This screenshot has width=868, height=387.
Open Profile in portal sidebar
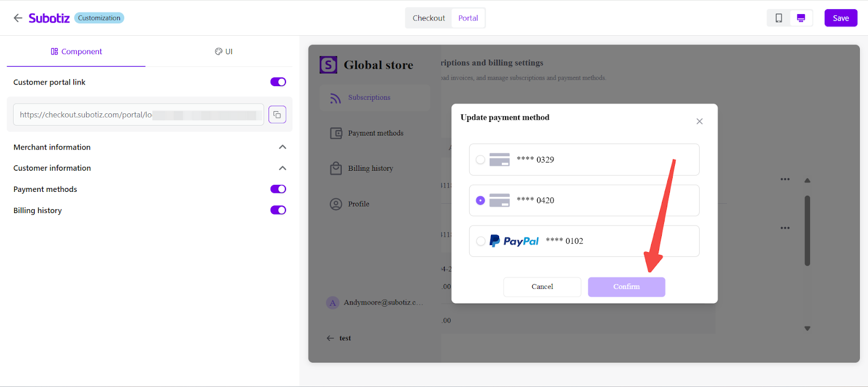click(358, 204)
